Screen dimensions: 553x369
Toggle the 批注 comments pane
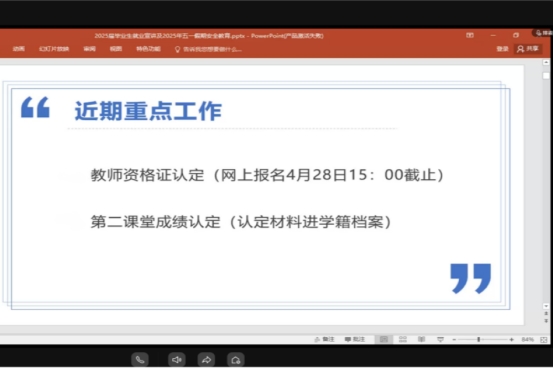(x=355, y=339)
